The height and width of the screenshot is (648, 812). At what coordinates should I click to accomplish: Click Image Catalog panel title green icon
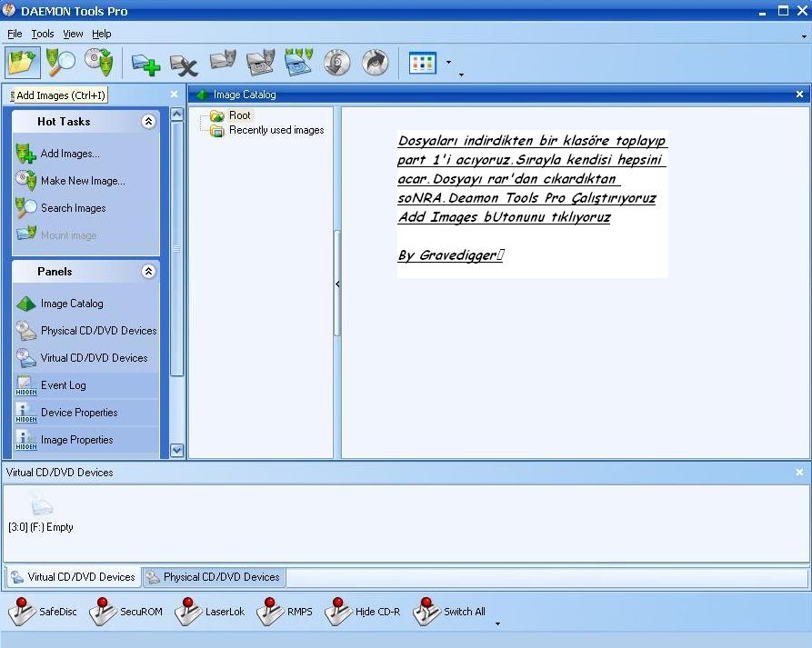[x=203, y=95]
